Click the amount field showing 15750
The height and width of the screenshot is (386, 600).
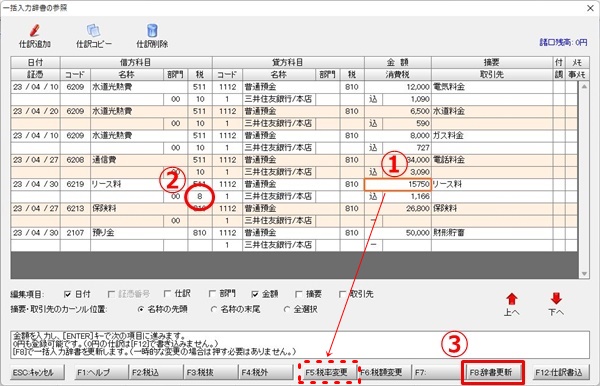[x=398, y=184]
